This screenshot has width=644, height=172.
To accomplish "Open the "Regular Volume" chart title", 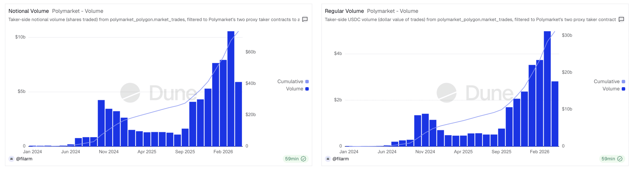I will pos(344,11).
